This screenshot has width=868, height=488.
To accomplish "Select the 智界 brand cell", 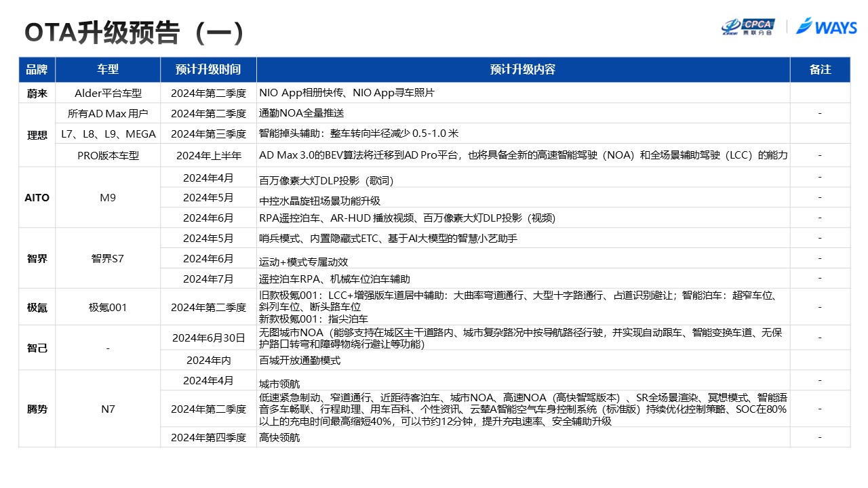I will (37, 258).
